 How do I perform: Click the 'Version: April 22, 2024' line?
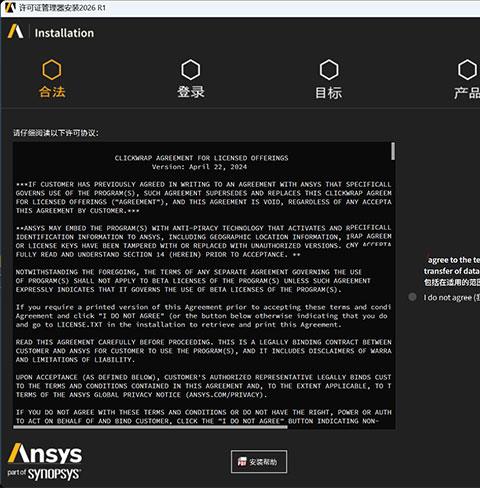[199, 167]
